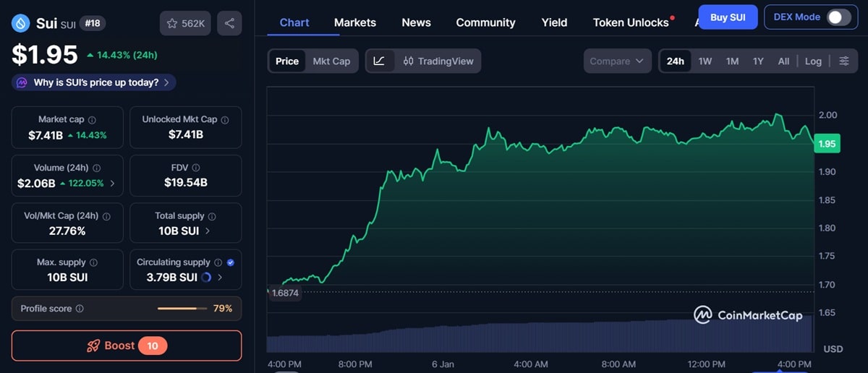Click the 27.76% Vol/Mkt Cap value

[x=67, y=231]
